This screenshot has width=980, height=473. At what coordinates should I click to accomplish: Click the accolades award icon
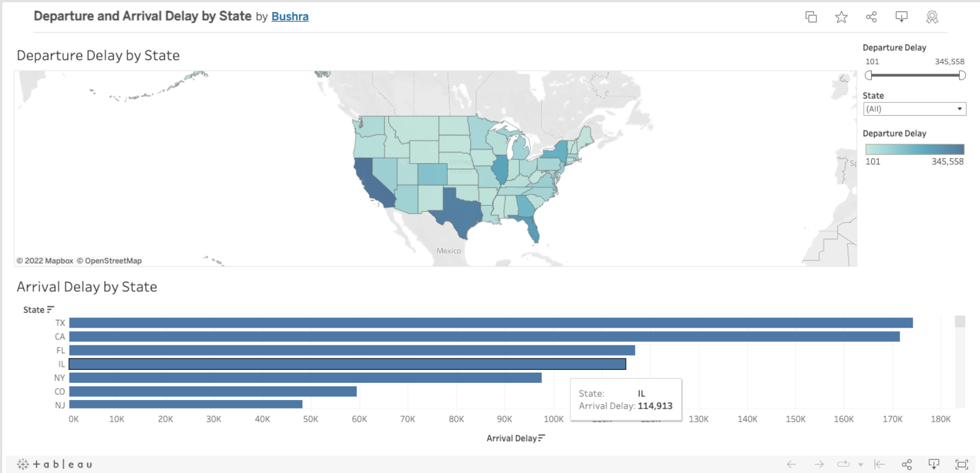pyautogui.click(x=932, y=17)
